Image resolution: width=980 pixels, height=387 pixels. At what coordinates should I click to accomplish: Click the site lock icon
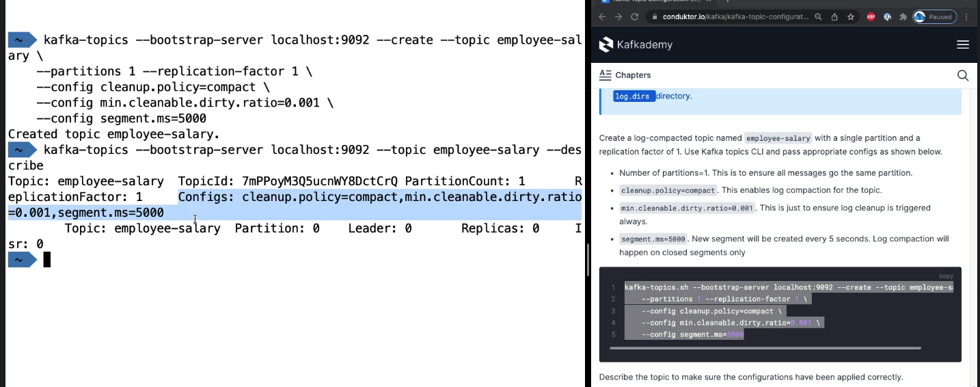(653, 17)
